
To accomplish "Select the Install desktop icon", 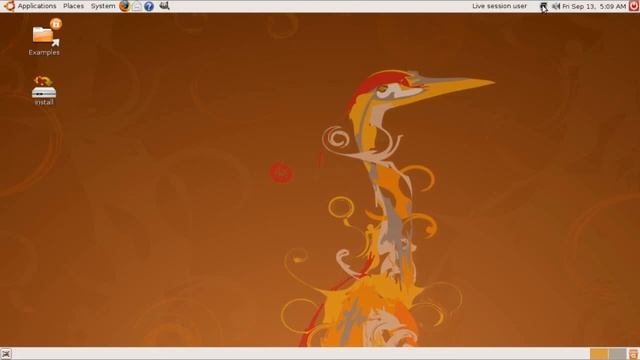I will 44,91.
